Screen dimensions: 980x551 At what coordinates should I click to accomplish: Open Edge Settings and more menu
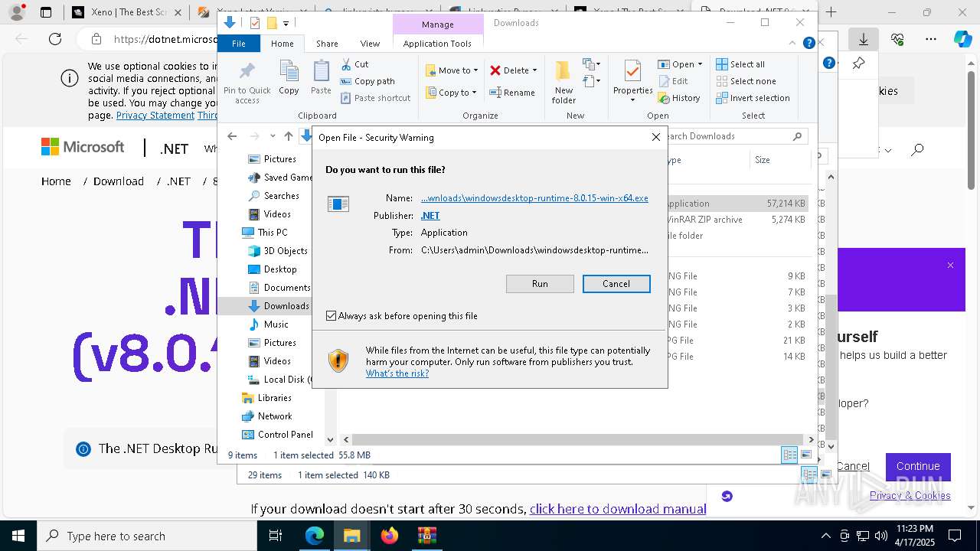[x=930, y=39]
